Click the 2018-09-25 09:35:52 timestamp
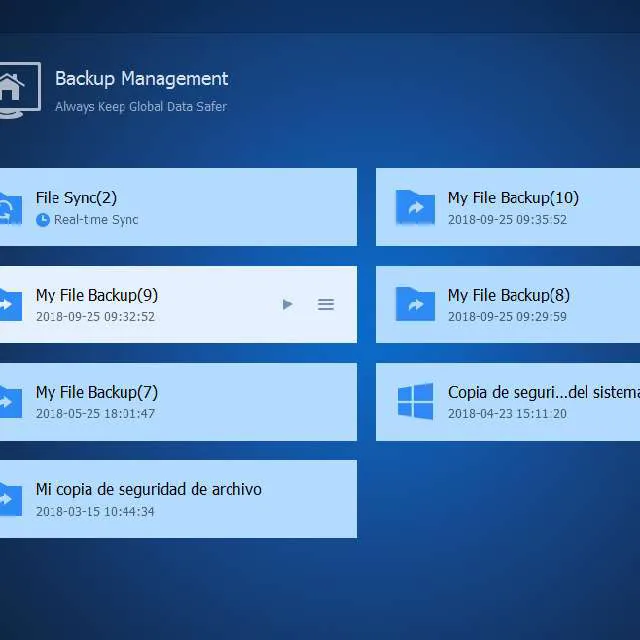 click(x=507, y=220)
